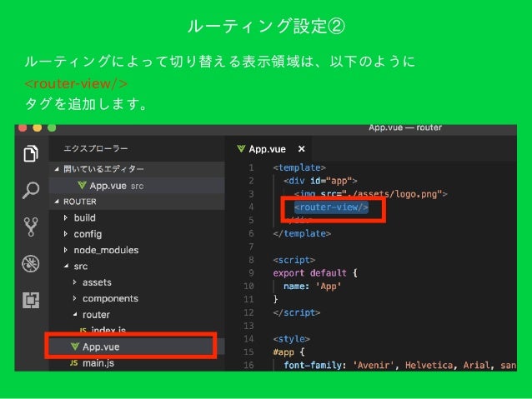Click the green zoom window button
532x399 pixels.
tap(52, 127)
